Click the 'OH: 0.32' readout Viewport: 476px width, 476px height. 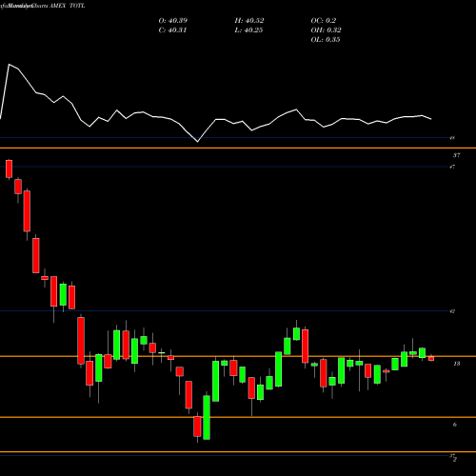click(x=326, y=30)
